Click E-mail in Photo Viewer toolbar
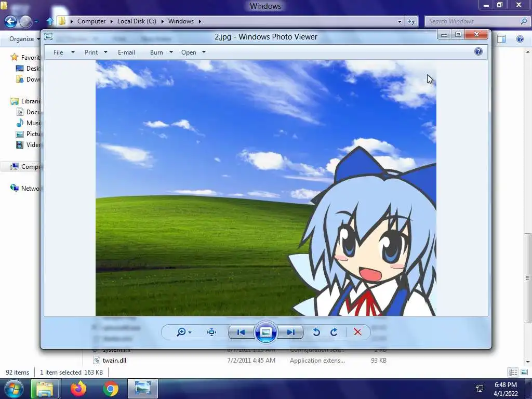The width and height of the screenshot is (532, 399). coord(127,52)
